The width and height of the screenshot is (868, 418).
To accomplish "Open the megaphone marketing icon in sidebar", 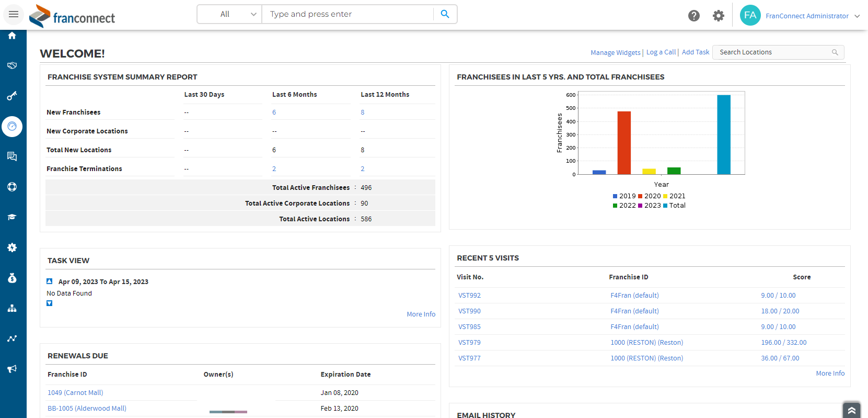I will click(12, 369).
